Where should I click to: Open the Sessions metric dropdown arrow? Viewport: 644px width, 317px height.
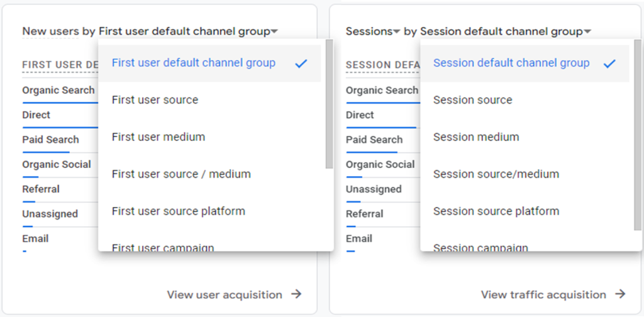click(396, 31)
